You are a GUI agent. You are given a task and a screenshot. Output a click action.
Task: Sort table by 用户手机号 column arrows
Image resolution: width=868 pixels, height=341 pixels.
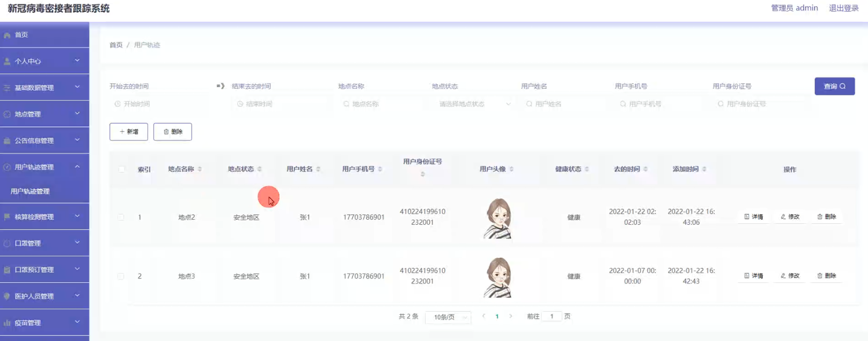380,169
